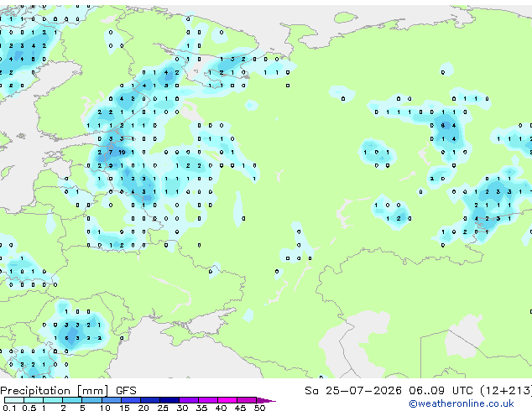Click the '30' legend scale label
This screenshot has height=411, width=532.
point(183,408)
